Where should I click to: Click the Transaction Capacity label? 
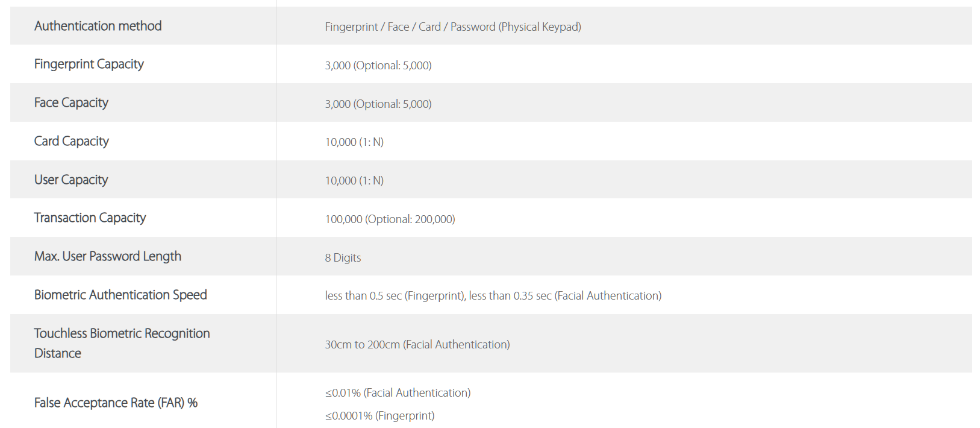pos(90,218)
